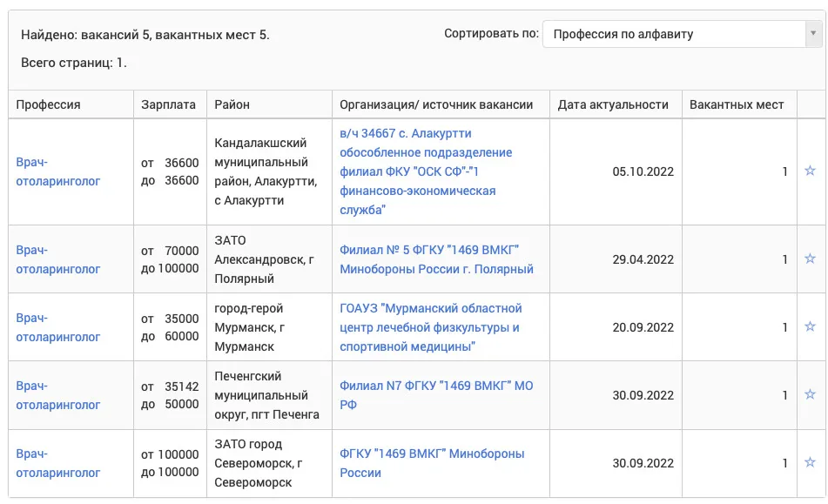Click the 'Сортировать по:' label
828x504 pixels.
click(491, 34)
